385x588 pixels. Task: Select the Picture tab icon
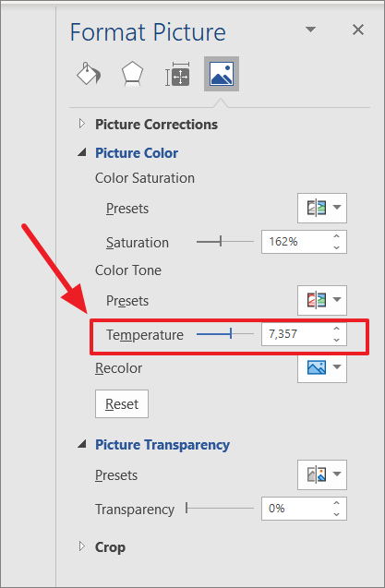222,74
